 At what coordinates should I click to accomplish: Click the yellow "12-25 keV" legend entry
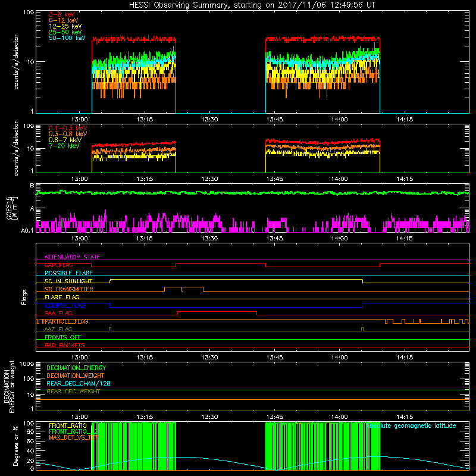[65, 26]
